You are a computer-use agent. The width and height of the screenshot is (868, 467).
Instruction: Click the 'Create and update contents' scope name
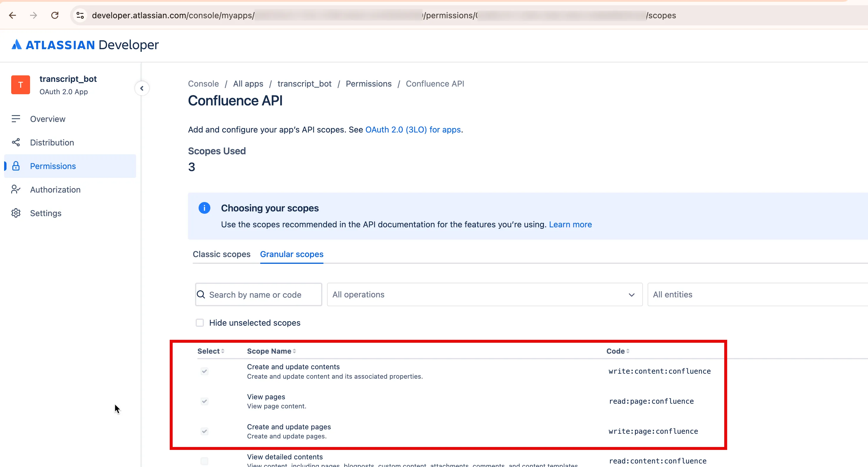pyautogui.click(x=293, y=367)
